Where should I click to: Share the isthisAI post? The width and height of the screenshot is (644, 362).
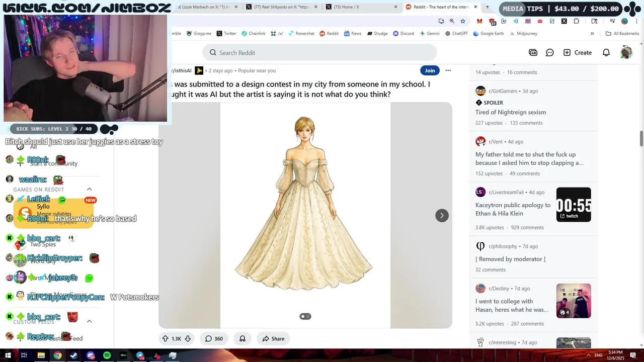(x=273, y=338)
